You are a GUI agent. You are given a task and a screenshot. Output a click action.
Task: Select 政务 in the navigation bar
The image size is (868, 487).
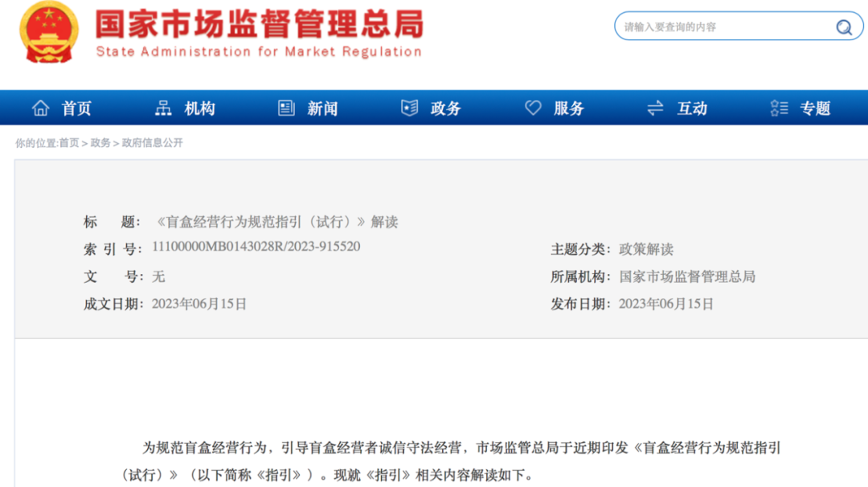click(445, 108)
